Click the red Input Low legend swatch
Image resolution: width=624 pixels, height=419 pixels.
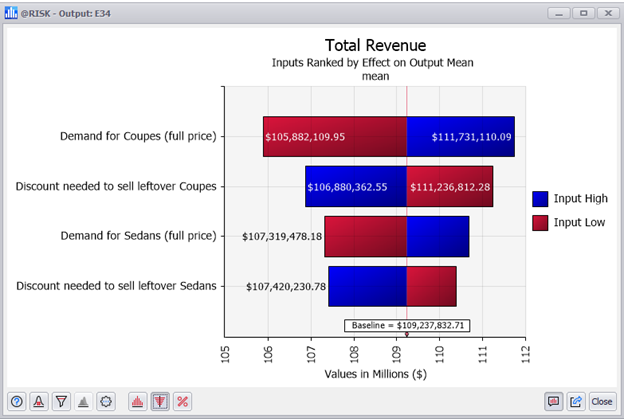point(540,222)
